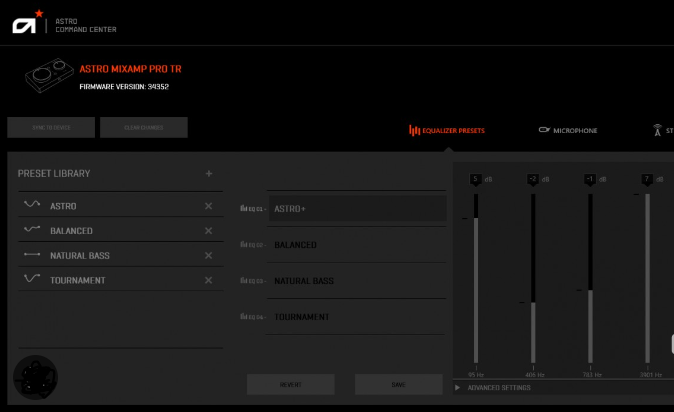The width and height of the screenshot is (674, 412).
Task: Click the -1 dB gain value box
Action: (590, 179)
